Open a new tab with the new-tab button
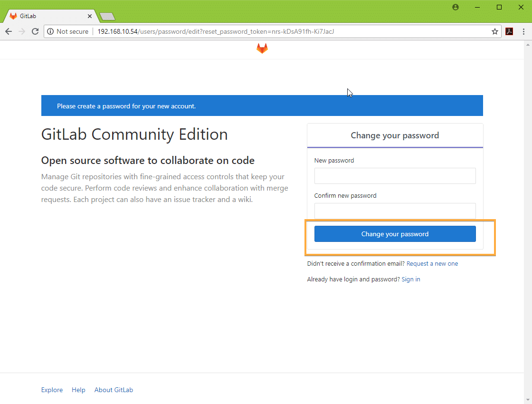532x404 pixels. click(107, 16)
